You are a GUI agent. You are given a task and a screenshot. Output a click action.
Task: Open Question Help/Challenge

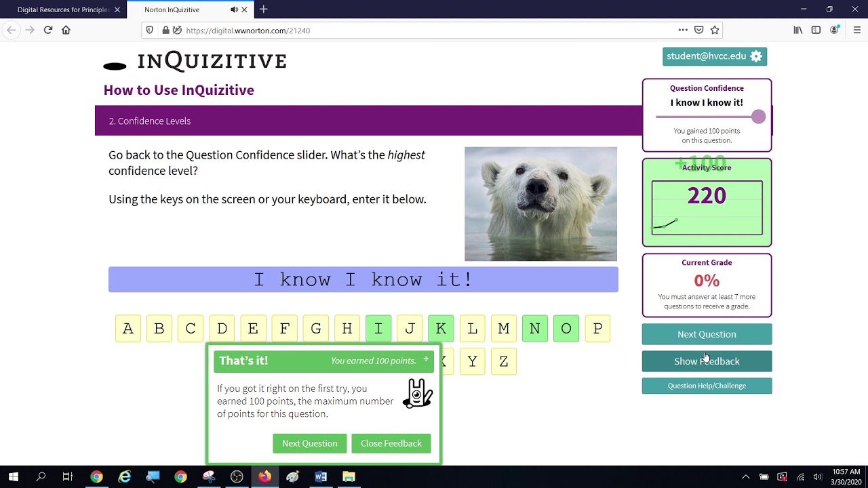[707, 386]
